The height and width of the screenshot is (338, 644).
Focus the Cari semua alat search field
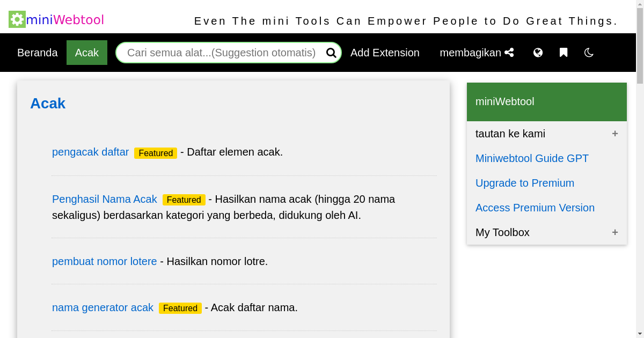(x=221, y=53)
